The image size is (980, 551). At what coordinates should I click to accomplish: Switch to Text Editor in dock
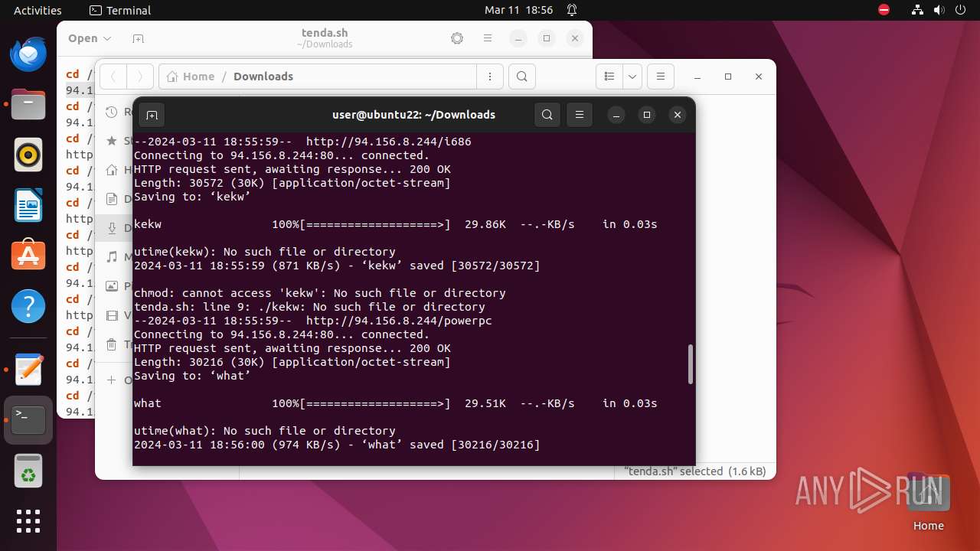coord(28,370)
